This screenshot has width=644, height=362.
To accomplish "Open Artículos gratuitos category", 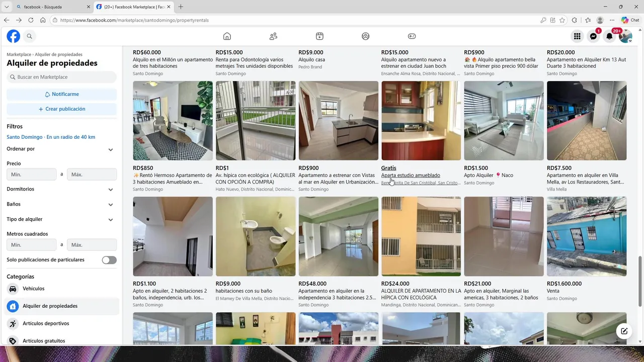I will coord(61,340).
